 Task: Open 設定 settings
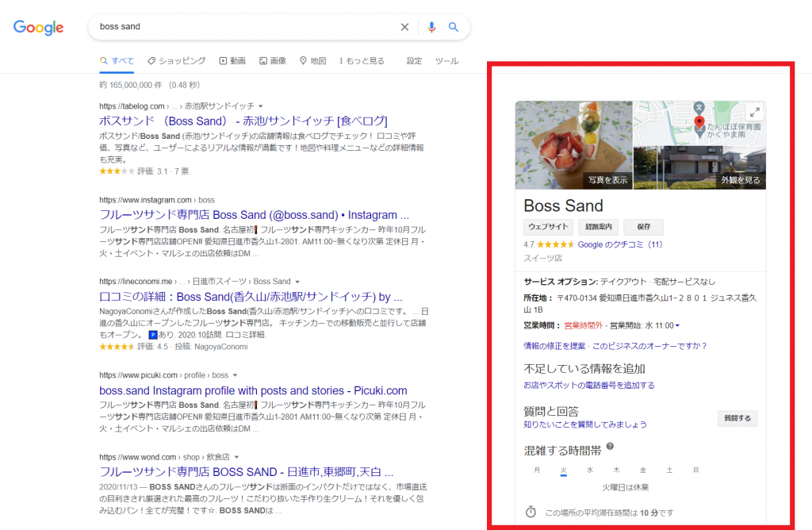pyautogui.click(x=414, y=61)
